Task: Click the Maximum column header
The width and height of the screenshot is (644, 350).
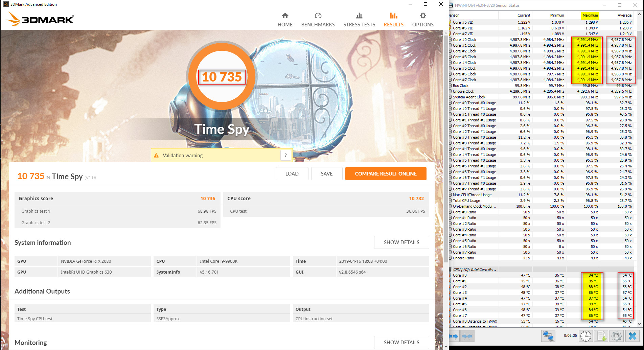Action: (583, 15)
